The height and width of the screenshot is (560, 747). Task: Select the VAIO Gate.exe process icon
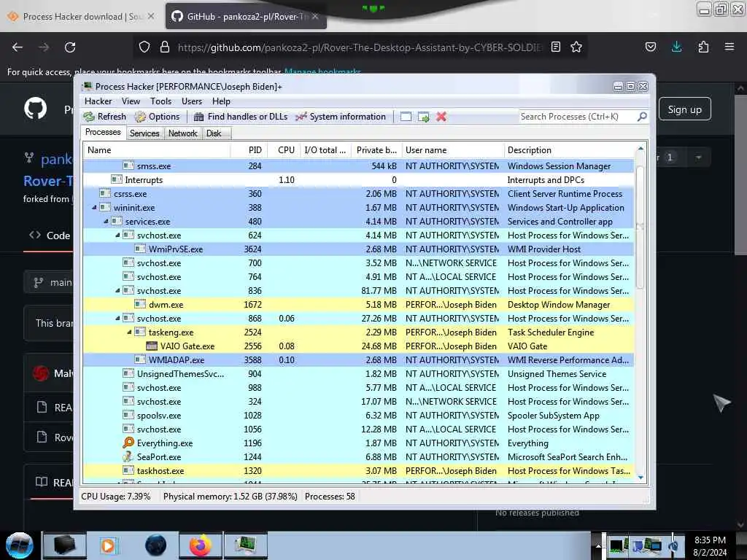pos(152,346)
